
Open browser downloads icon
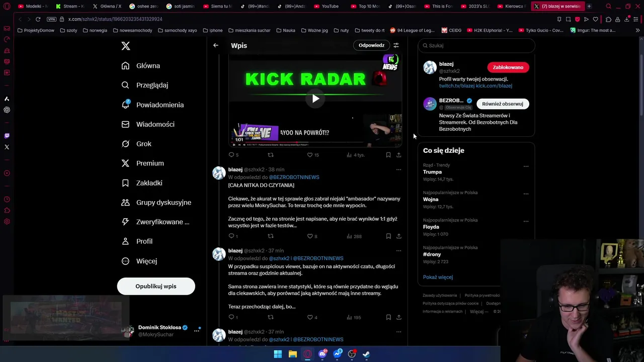pos(627,19)
